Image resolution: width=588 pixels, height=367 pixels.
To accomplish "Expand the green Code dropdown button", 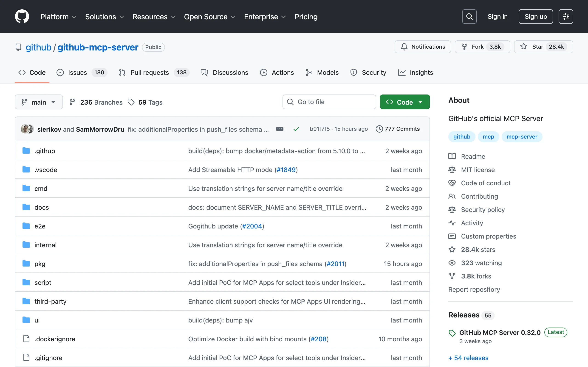I will tap(404, 102).
